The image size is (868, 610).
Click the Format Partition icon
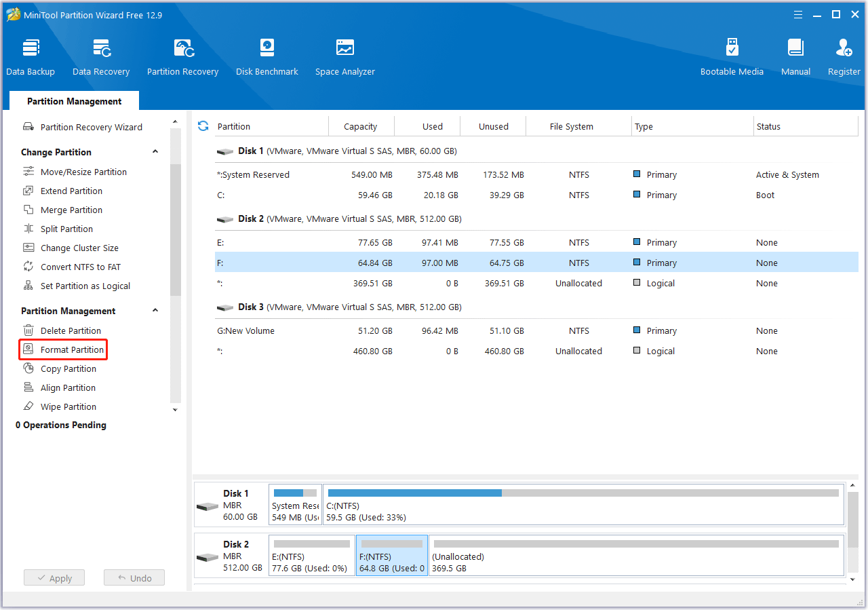tap(28, 349)
